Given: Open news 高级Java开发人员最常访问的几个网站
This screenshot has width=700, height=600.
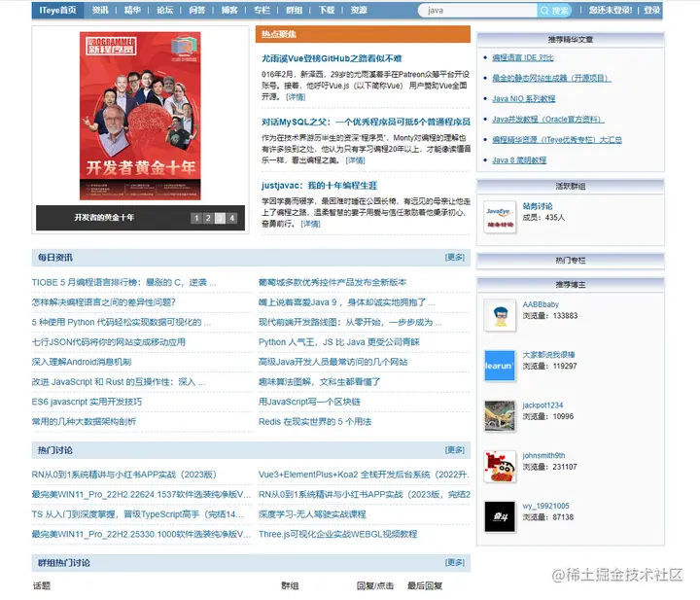Looking at the screenshot, I should 333,362.
